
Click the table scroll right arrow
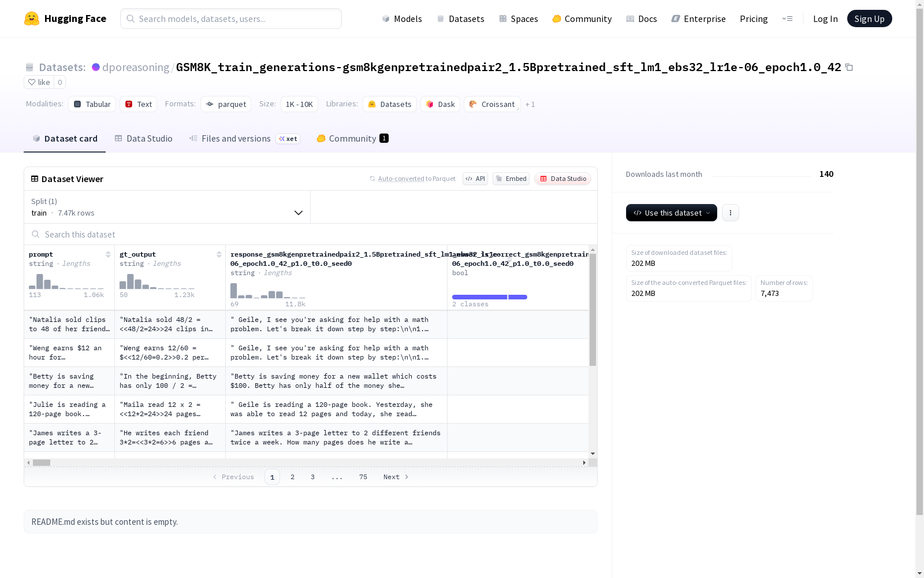pos(584,462)
